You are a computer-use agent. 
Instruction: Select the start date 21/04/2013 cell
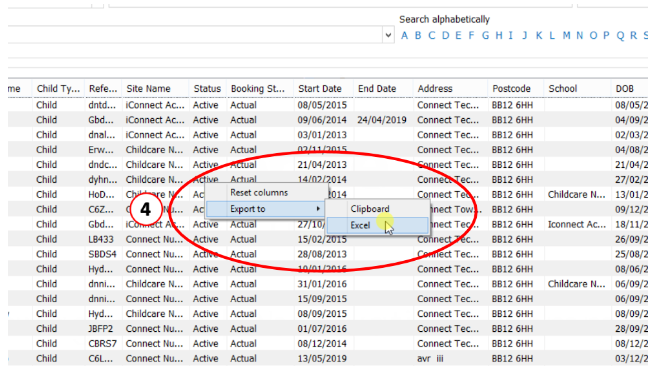click(x=322, y=164)
